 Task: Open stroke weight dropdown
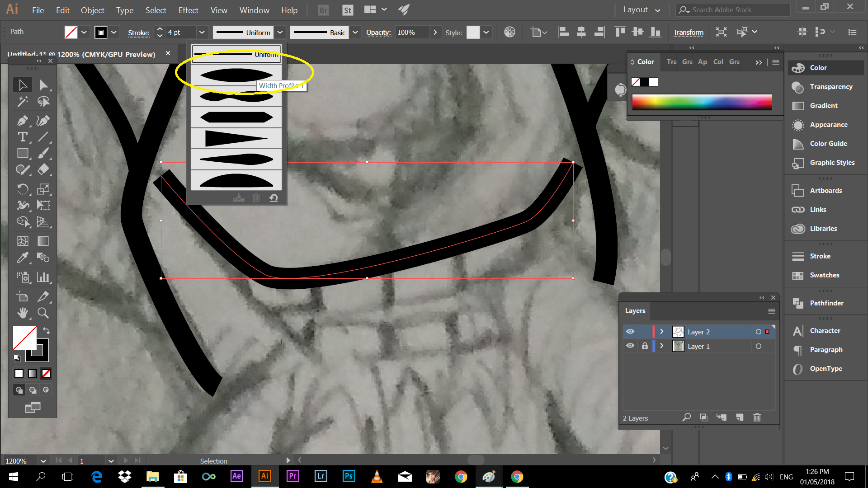(x=202, y=33)
